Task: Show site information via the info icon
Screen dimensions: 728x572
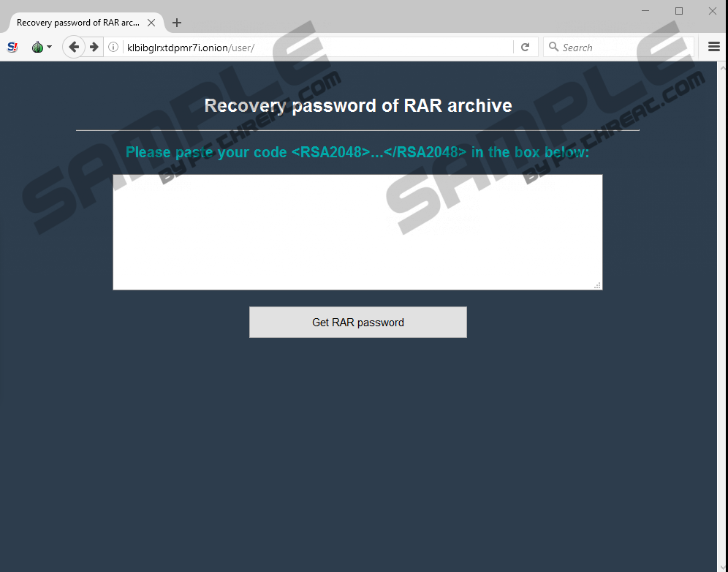Action: point(113,47)
